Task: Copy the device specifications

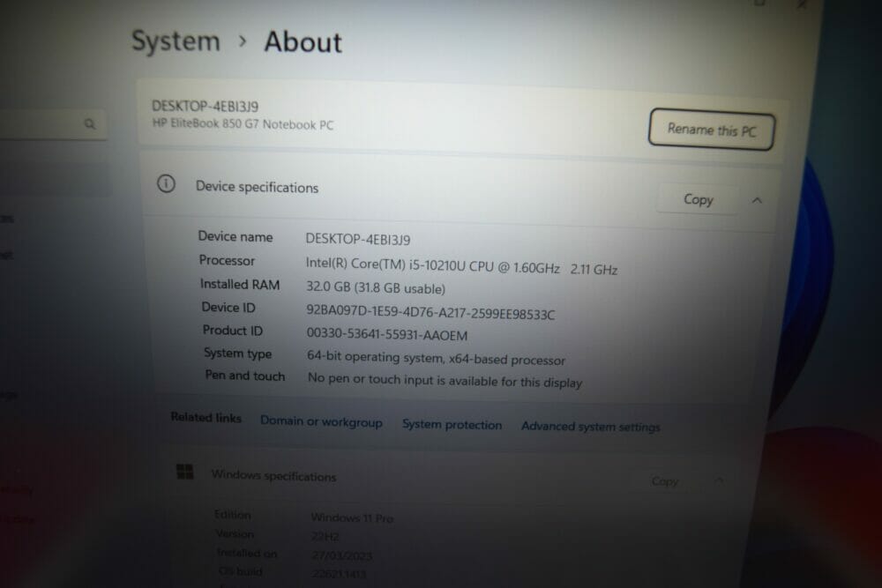Action: click(x=698, y=199)
